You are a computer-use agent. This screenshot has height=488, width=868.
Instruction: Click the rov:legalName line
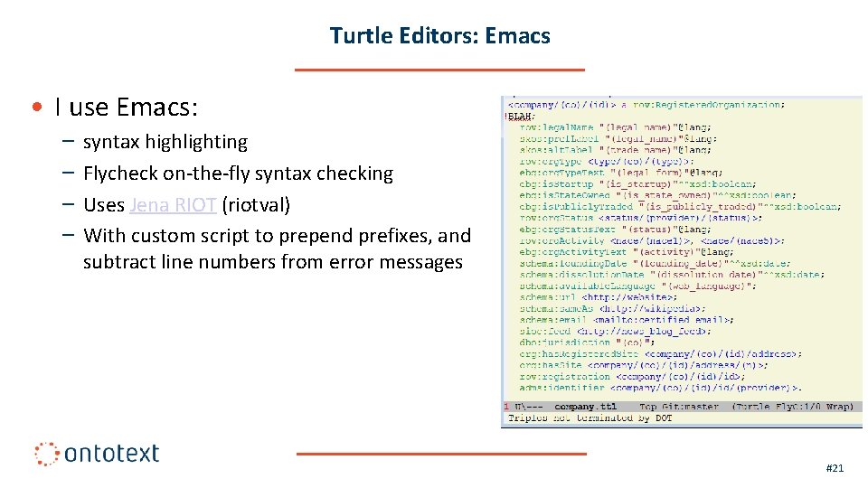(616, 127)
